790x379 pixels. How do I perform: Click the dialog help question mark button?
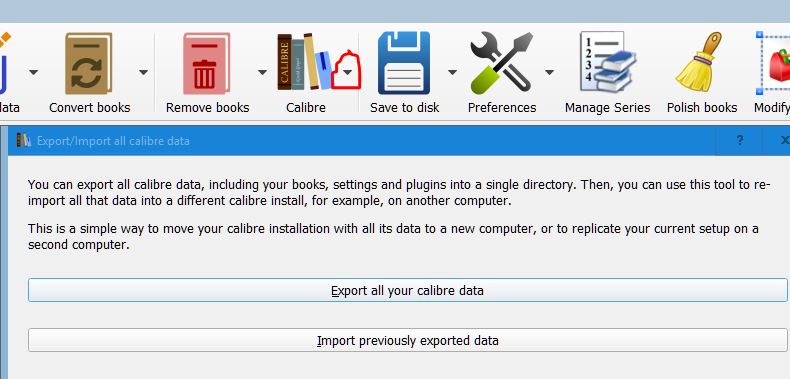pos(739,141)
